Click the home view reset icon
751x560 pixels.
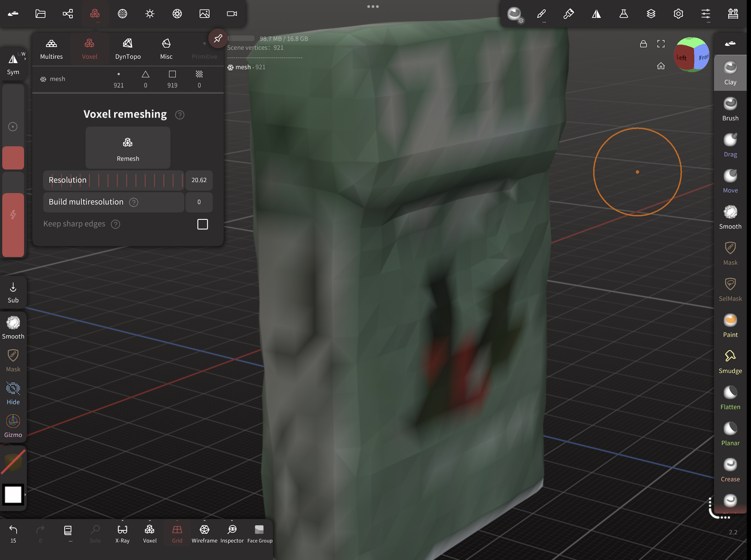[x=661, y=66]
